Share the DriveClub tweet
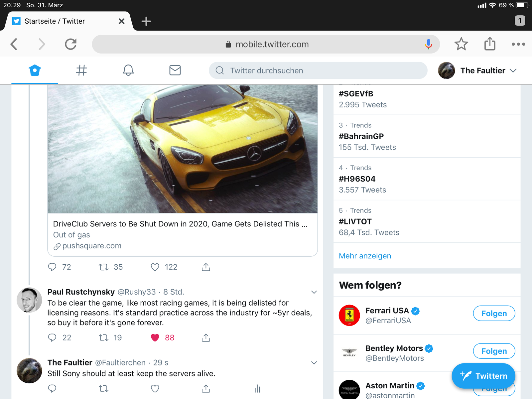 point(206,267)
